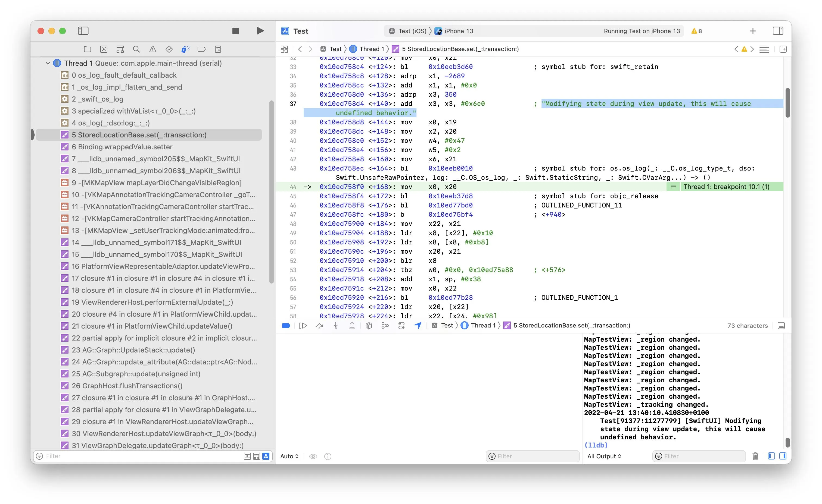
Task: Click the Step Into debug button
Action: [336, 326]
